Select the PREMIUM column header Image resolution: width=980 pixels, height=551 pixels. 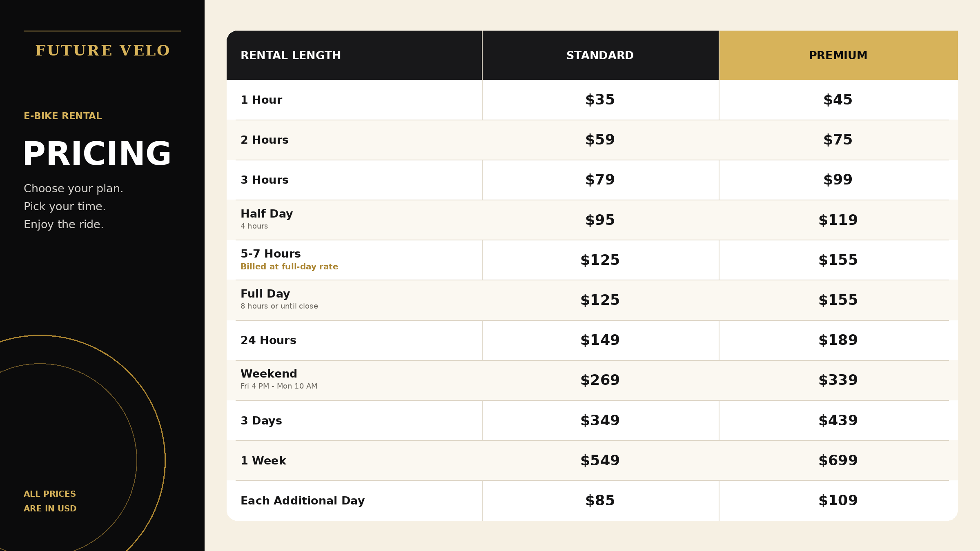coord(838,55)
